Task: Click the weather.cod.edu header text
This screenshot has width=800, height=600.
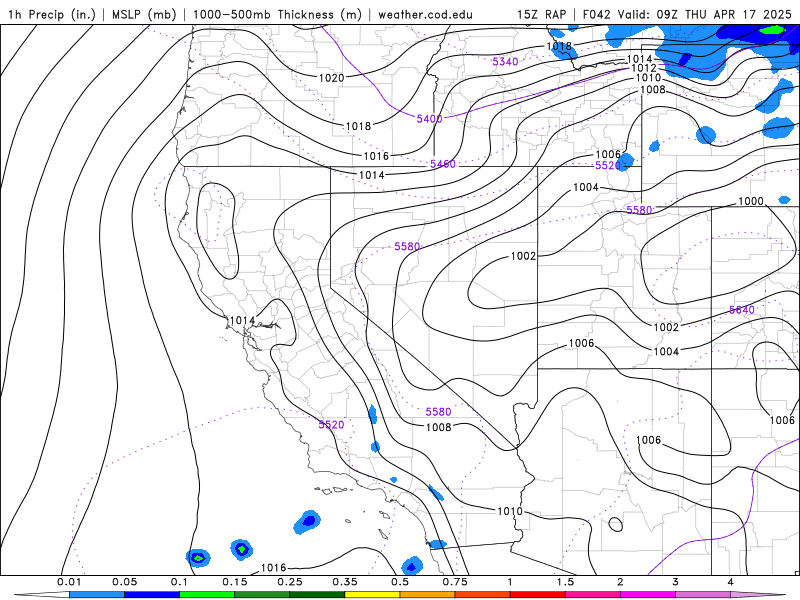Action: 425,14
